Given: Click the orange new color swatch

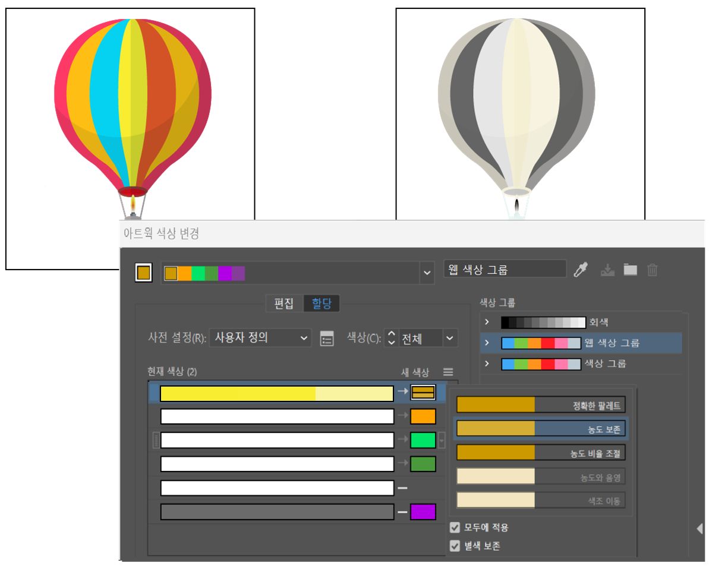Looking at the screenshot, I should [423, 416].
